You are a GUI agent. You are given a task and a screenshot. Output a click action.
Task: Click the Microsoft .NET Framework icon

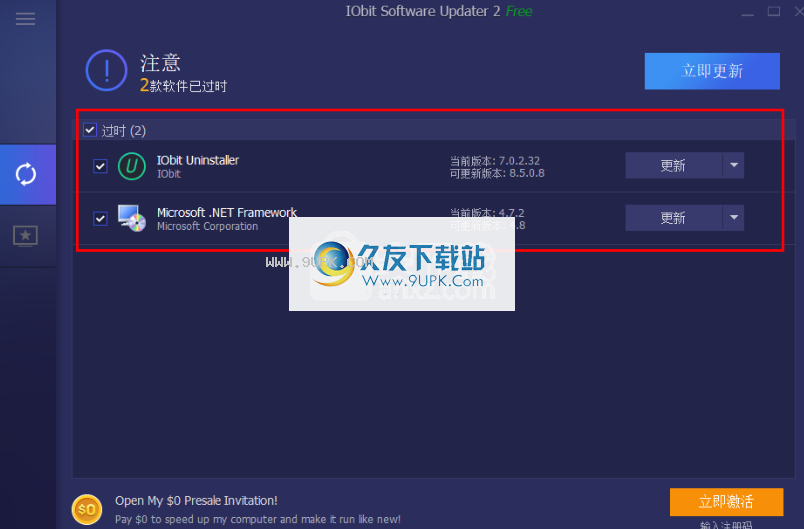pyautogui.click(x=132, y=218)
